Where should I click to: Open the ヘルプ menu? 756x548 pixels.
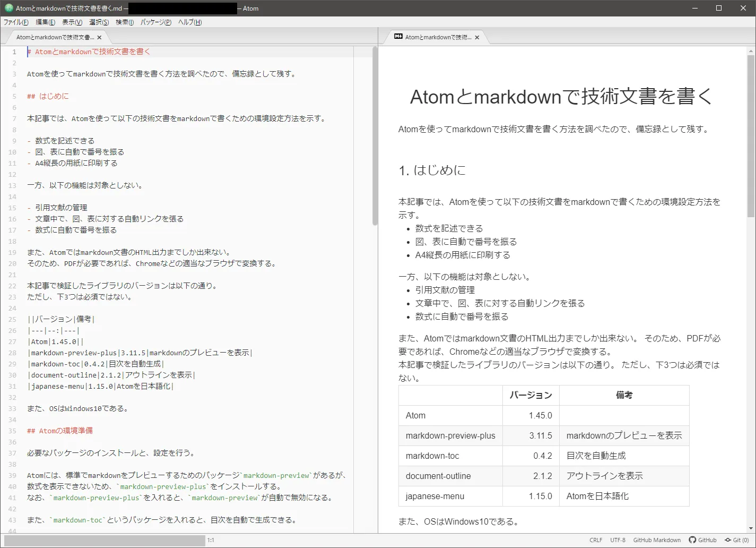point(189,22)
